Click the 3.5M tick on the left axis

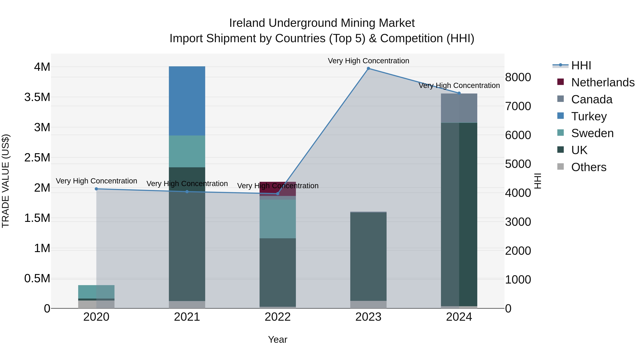(37, 97)
